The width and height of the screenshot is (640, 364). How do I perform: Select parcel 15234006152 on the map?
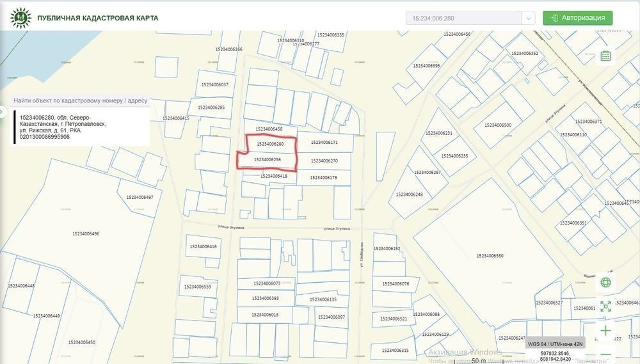pos(387,248)
